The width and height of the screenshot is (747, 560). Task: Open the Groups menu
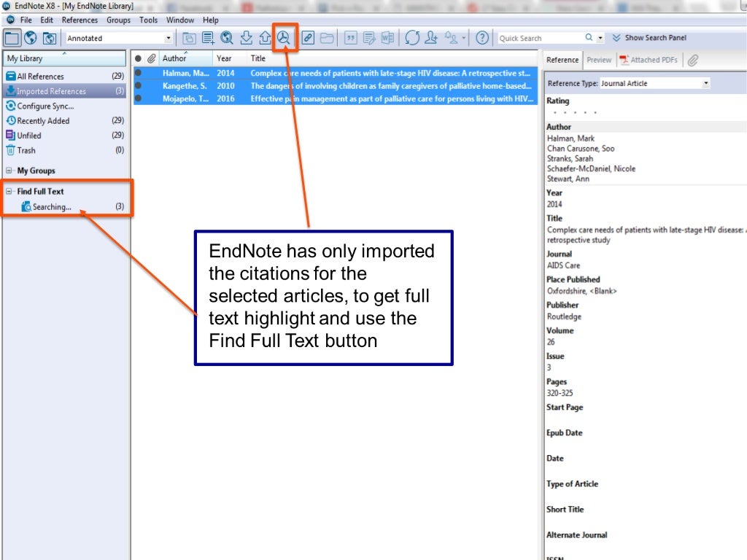click(x=119, y=20)
